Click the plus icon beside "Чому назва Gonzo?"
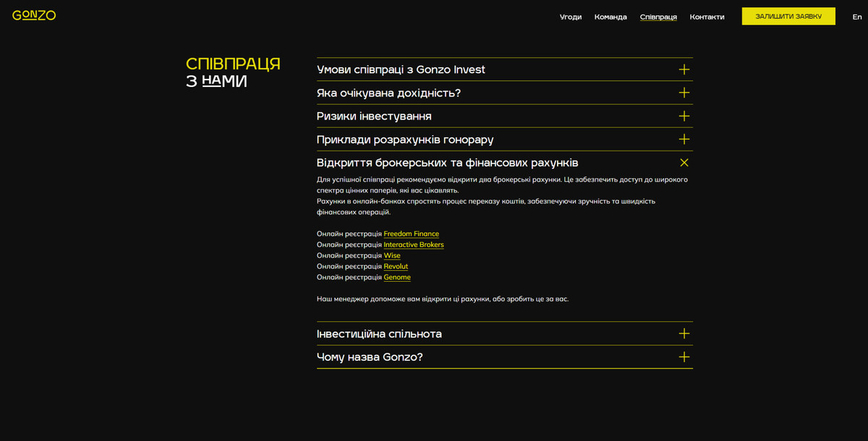Viewport: 868px width, 441px height. point(684,356)
